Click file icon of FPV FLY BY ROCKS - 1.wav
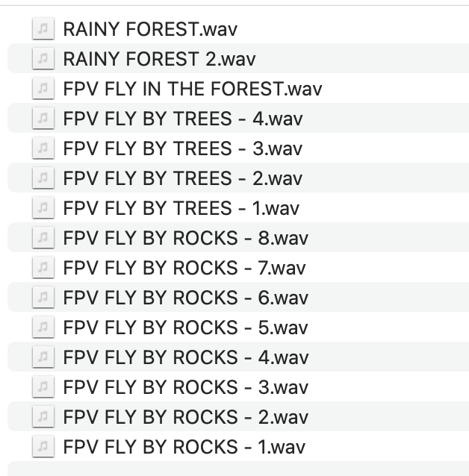The height and width of the screenshot is (476, 469). pos(43,447)
